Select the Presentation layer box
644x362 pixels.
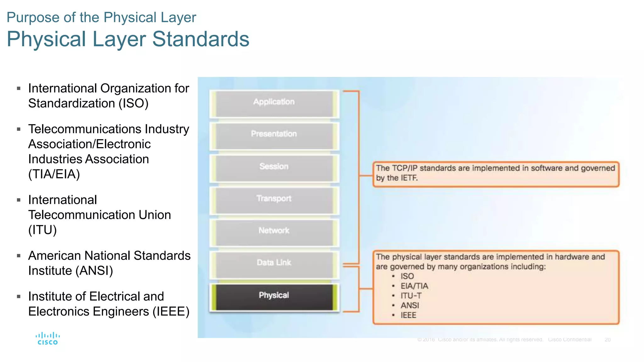274,135
